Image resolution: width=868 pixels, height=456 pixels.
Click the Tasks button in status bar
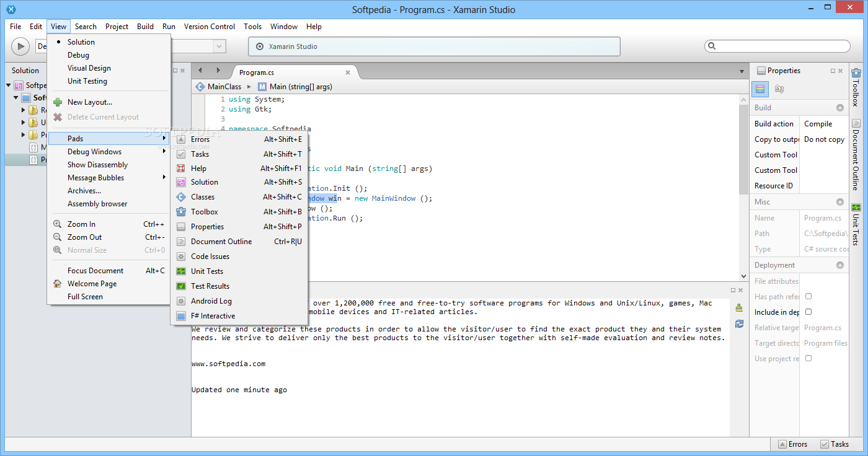[x=835, y=444]
